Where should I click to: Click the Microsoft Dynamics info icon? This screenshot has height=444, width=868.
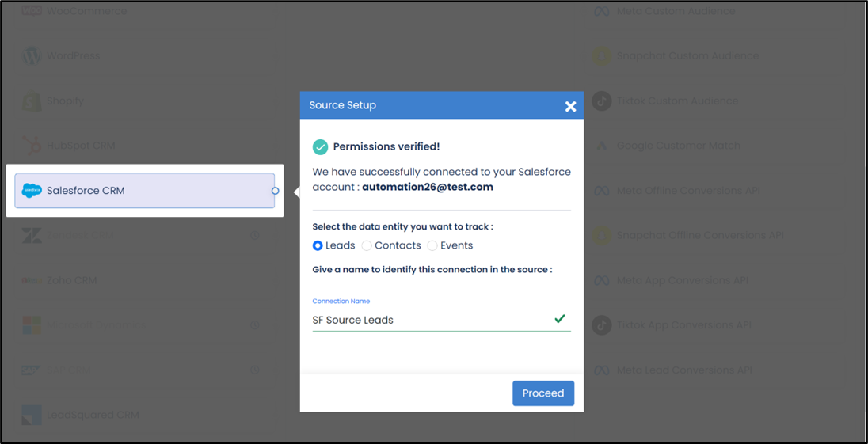255,325
